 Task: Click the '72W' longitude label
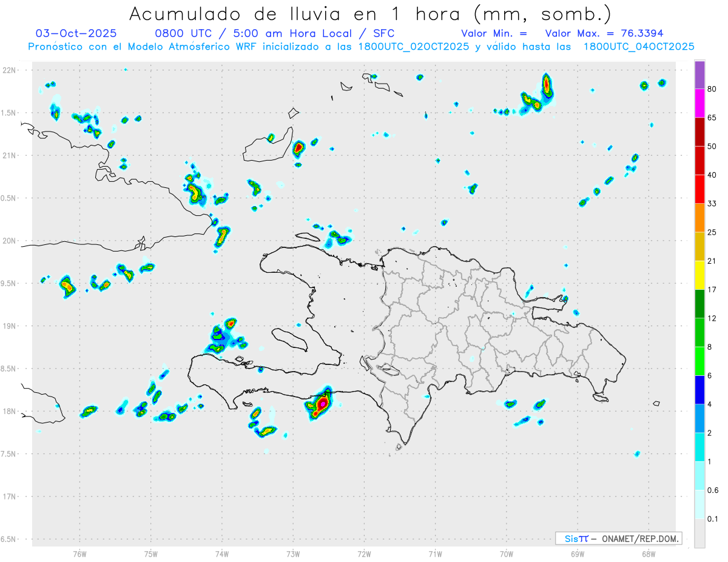coord(364,554)
